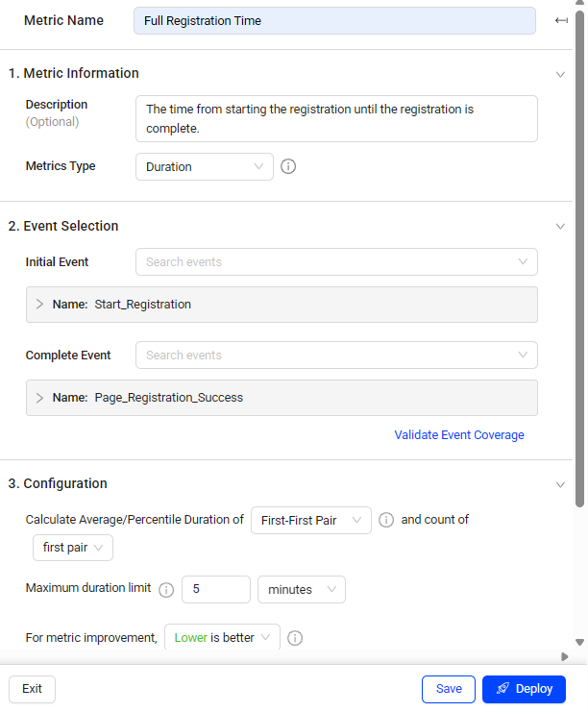
Task: Open the minutes unit dropdown
Action: (301, 590)
